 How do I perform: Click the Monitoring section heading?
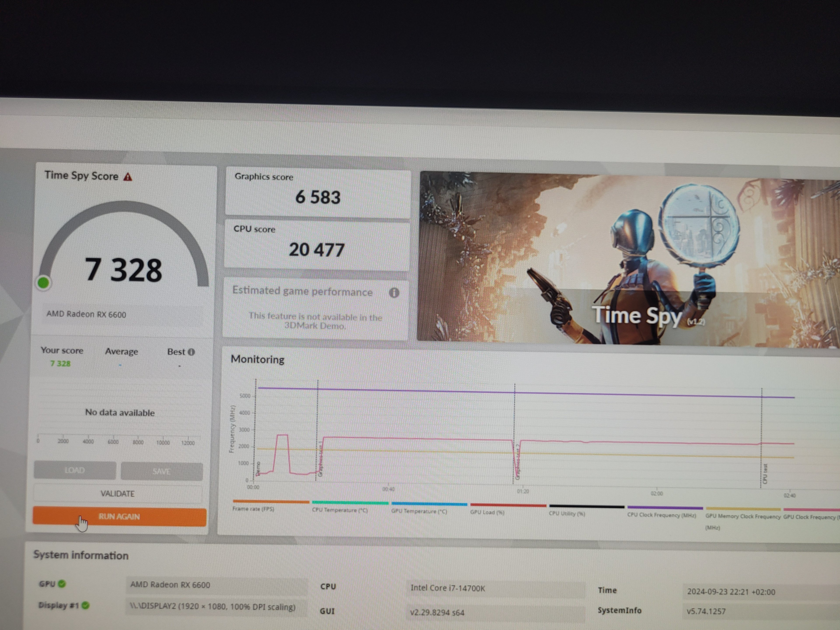[257, 359]
